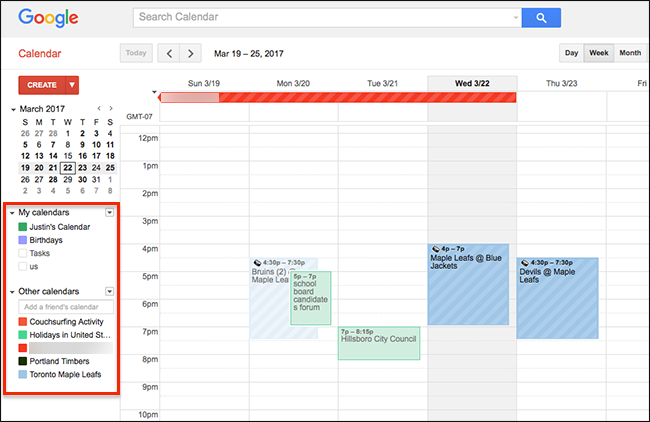
Task: Go to next month in mini calendar
Action: (x=110, y=108)
